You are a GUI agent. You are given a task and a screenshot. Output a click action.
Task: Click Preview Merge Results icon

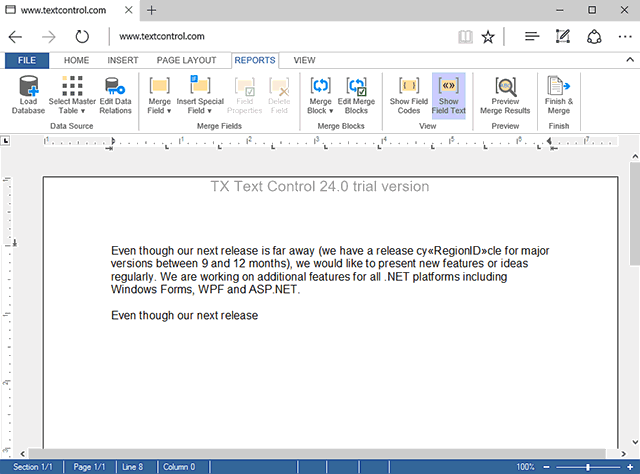pos(505,96)
